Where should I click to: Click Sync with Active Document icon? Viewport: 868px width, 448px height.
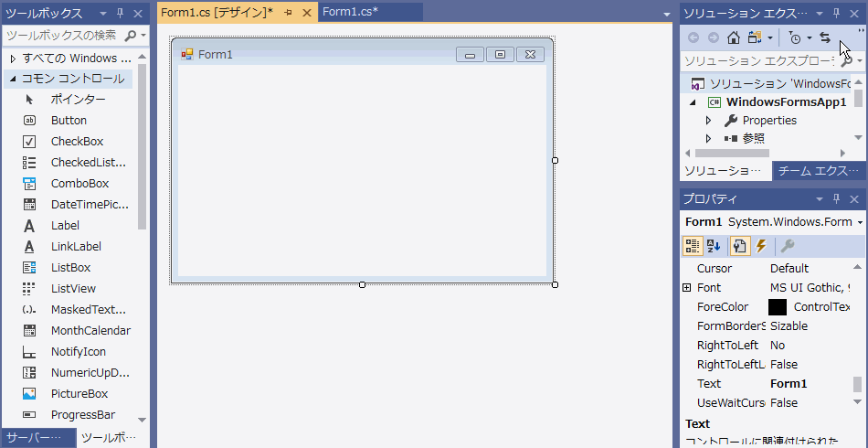[x=825, y=37]
